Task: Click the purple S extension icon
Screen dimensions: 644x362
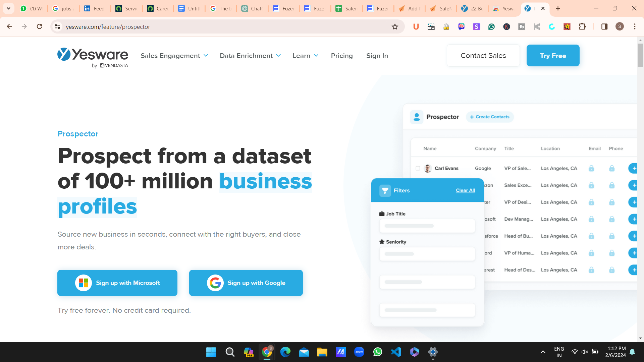Action: 476,27
